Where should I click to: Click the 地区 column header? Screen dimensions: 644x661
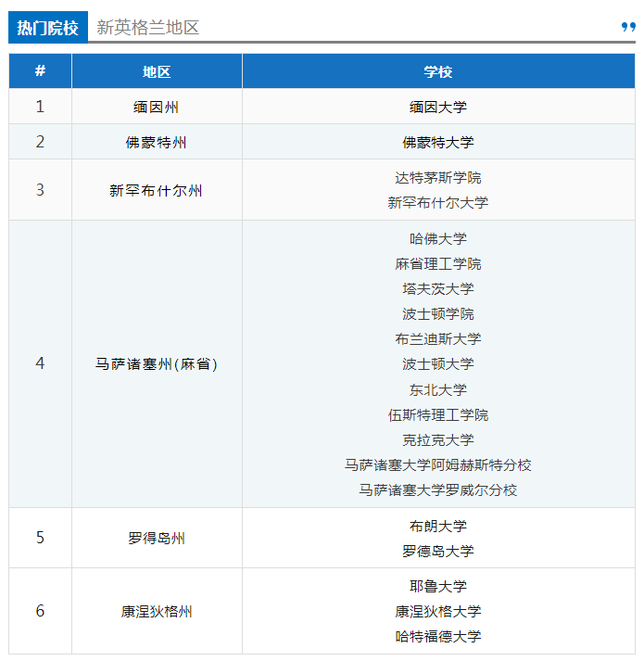(157, 71)
